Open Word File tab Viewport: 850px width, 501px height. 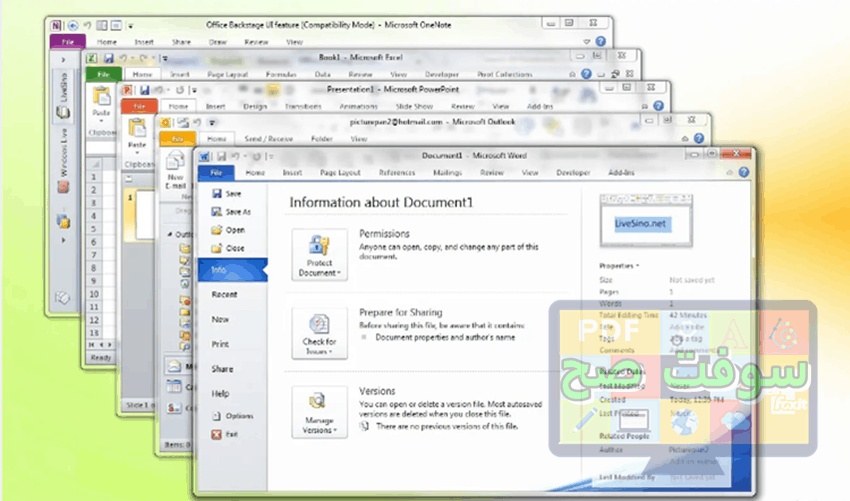tap(216, 172)
